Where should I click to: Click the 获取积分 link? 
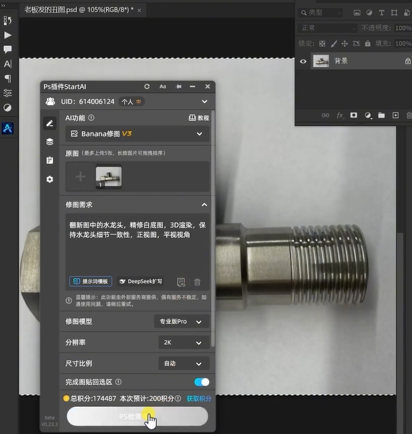[199, 399]
